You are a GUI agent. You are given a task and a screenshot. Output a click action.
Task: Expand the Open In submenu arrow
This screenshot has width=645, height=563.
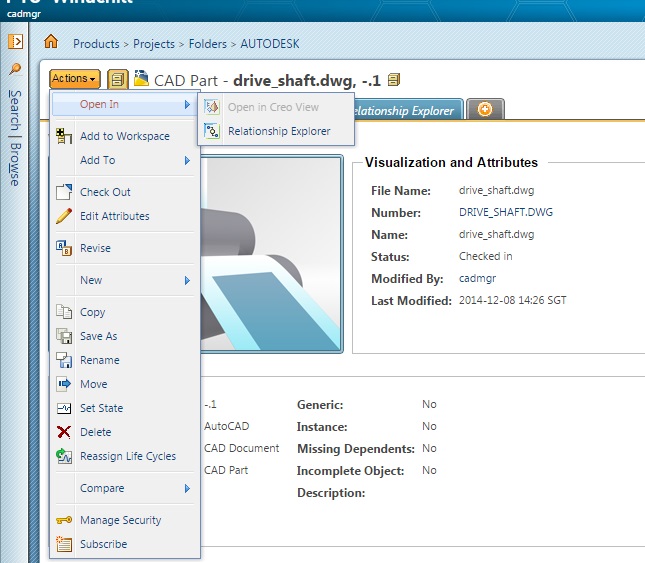click(188, 104)
